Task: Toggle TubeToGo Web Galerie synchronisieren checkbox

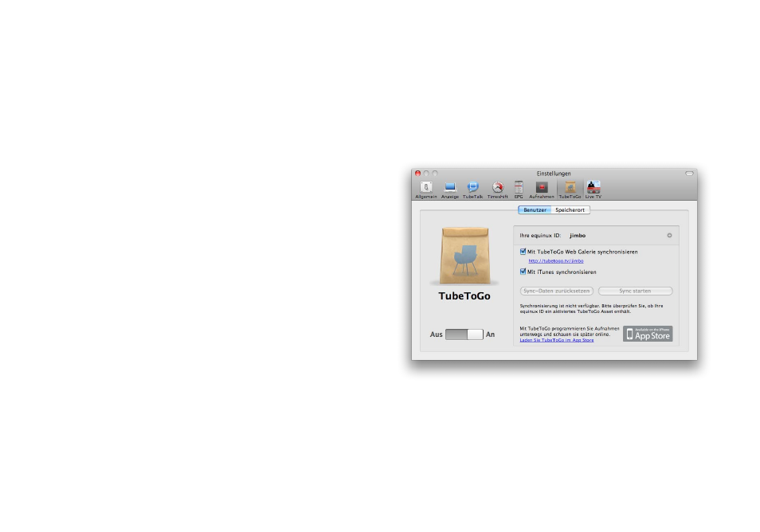Action: (523, 252)
